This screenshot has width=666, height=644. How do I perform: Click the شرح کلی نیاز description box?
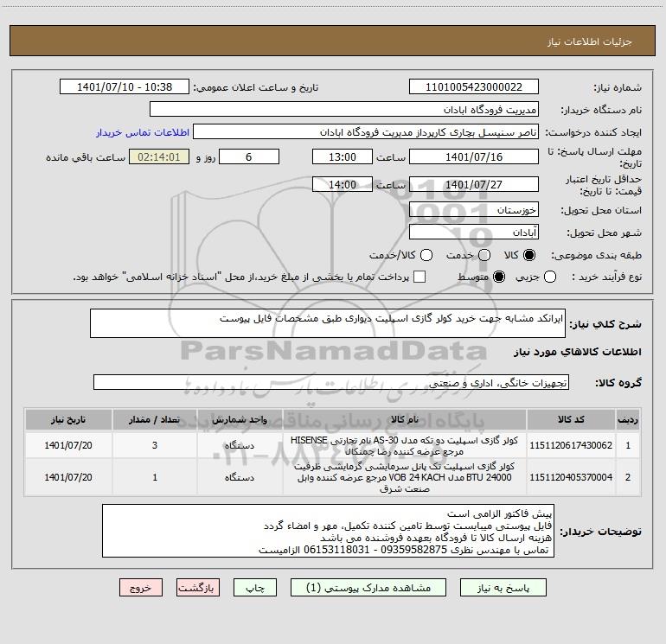pyautogui.click(x=328, y=323)
